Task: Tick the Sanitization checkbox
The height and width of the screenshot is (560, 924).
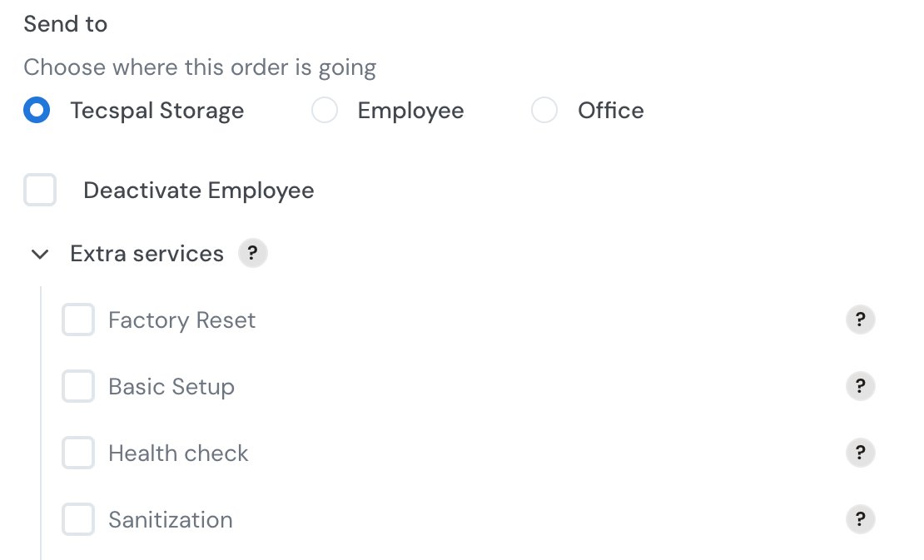Action: pyautogui.click(x=78, y=519)
